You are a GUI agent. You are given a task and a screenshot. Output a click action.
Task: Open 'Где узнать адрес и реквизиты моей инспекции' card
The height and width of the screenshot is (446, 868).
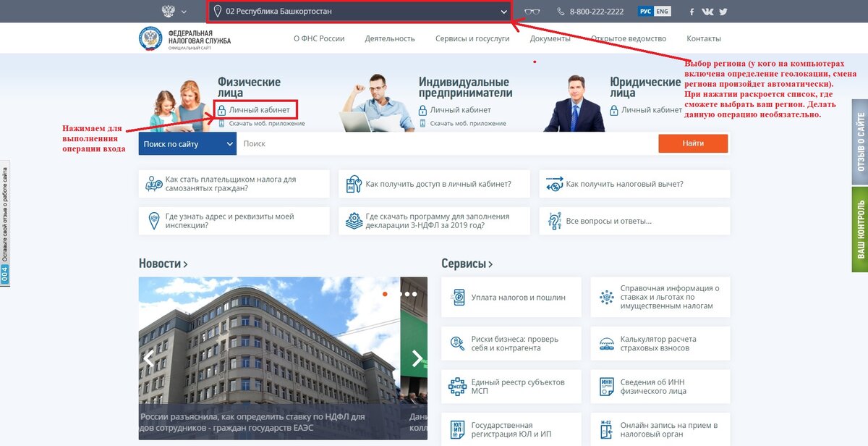[234, 221]
